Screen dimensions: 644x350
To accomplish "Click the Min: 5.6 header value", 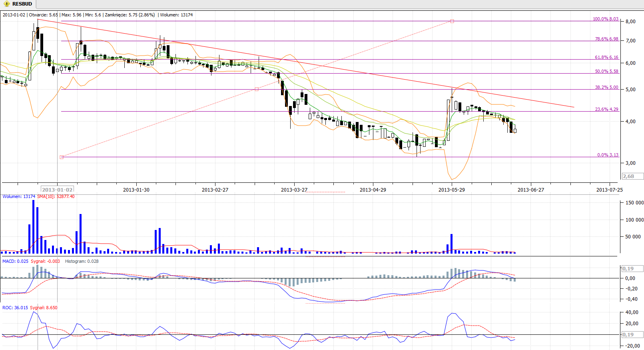I will click(x=93, y=15).
